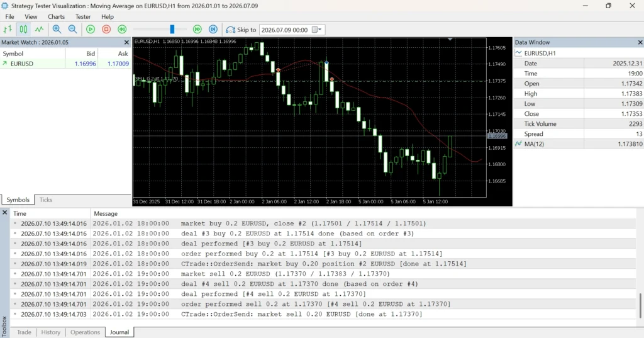Viewport: 644px width, 338px height.
Task: Click the EURUSD,H1 chart icon in Data Window
Action: [x=518, y=53]
